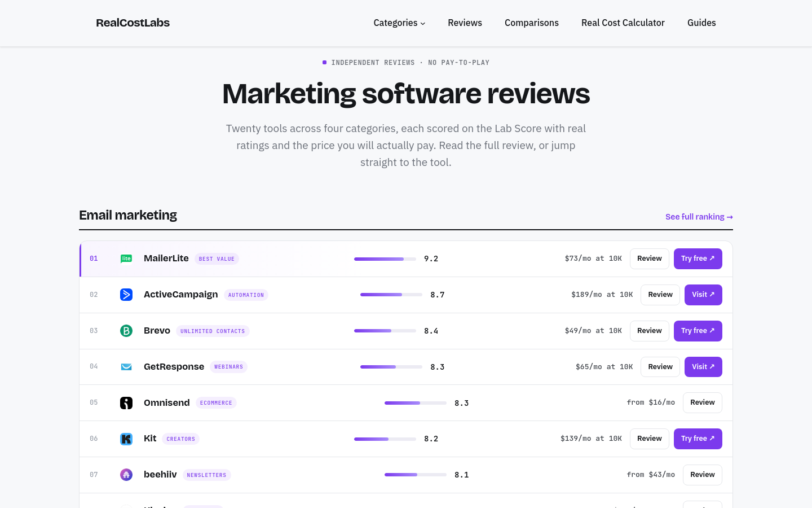The width and height of the screenshot is (812, 508).
Task: Click Try free for MailerLite
Action: (698, 259)
